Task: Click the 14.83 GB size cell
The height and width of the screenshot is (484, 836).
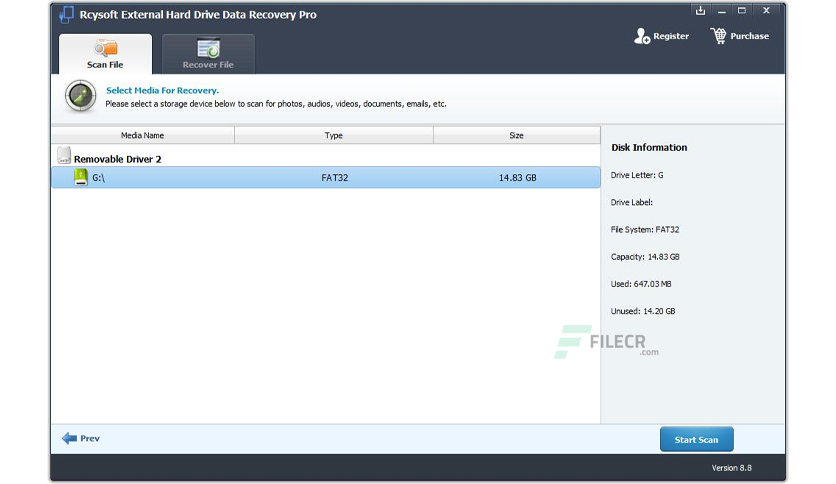Action: [x=517, y=178]
